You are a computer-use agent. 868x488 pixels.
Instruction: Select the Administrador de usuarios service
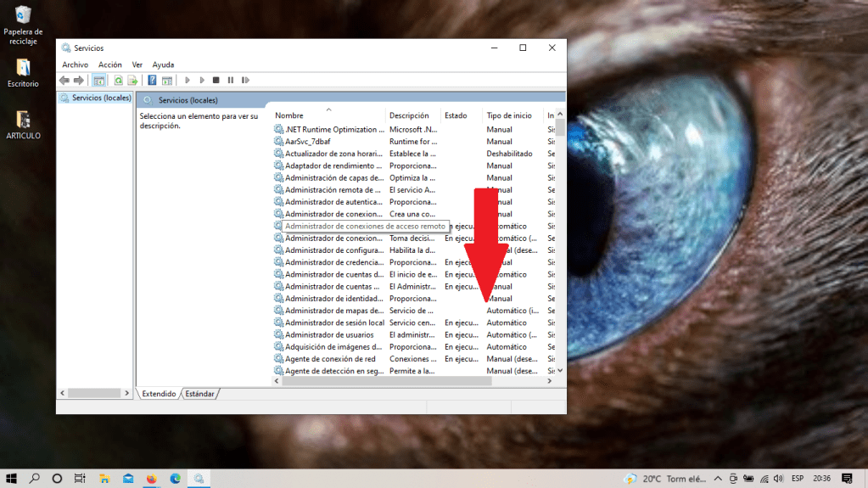[329, 334]
